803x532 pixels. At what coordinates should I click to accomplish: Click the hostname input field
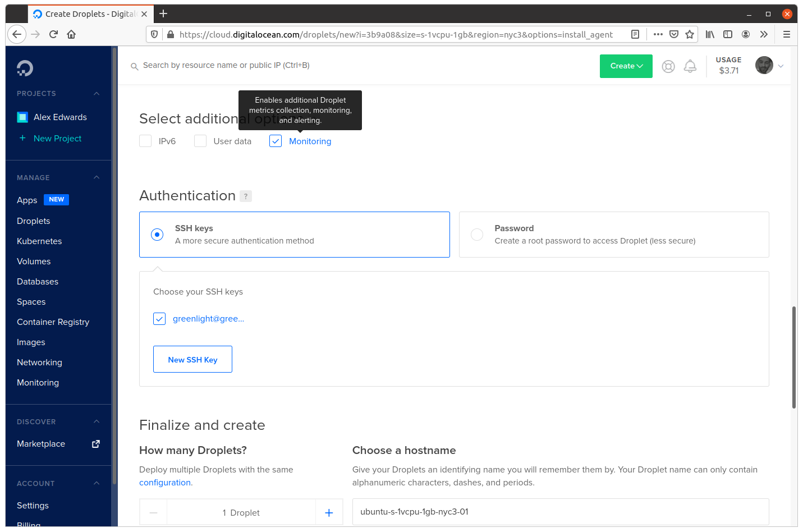pyautogui.click(x=560, y=512)
